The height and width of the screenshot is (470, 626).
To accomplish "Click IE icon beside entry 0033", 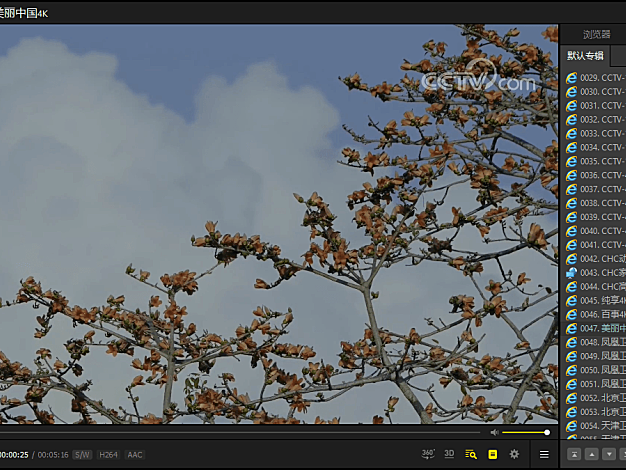I will pos(571,133).
